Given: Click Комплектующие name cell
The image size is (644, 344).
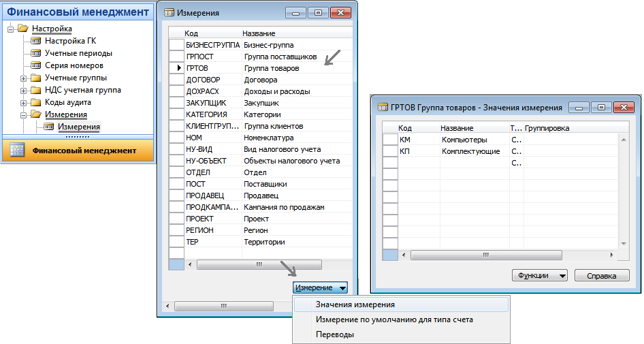Looking at the screenshot, I should (474, 151).
